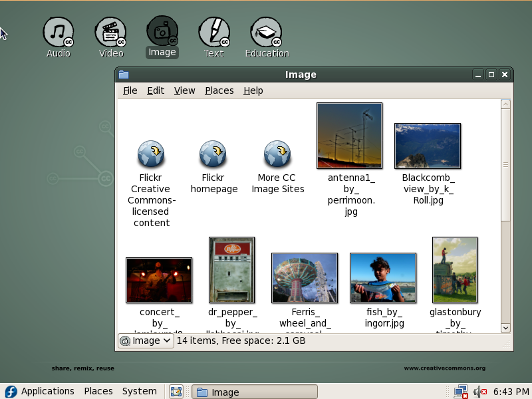Close the Image window

coord(505,74)
